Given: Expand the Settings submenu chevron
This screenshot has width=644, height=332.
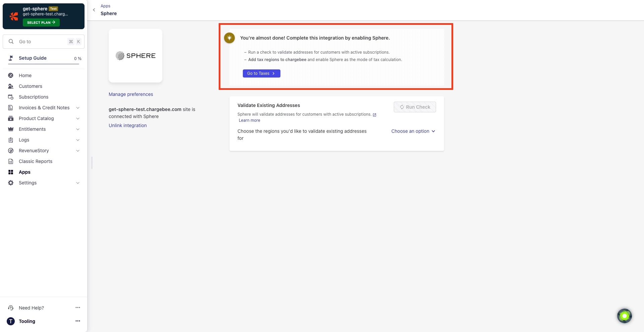Looking at the screenshot, I should tap(78, 183).
